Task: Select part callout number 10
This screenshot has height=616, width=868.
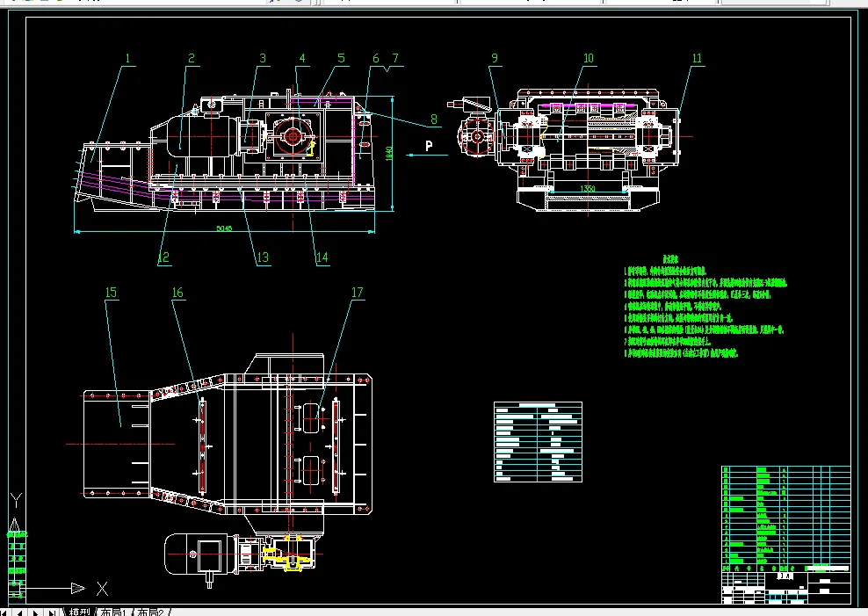Action: [x=589, y=58]
